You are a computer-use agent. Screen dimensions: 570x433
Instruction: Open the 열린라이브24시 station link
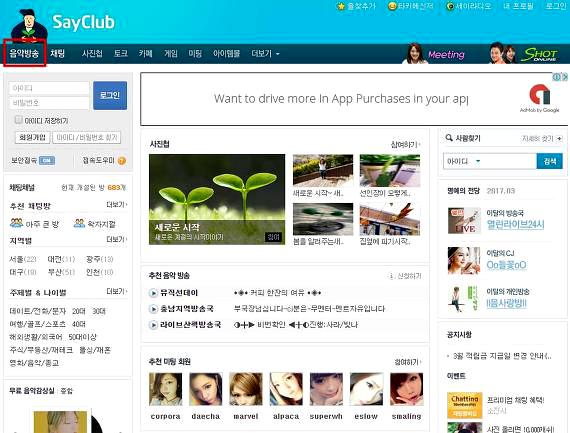pyautogui.click(x=515, y=225)
